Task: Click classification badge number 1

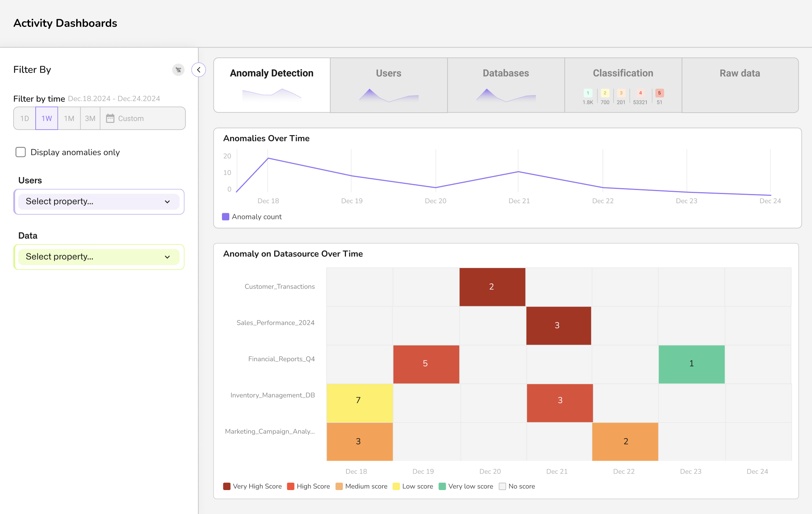Action: click(x=588, y=93)
